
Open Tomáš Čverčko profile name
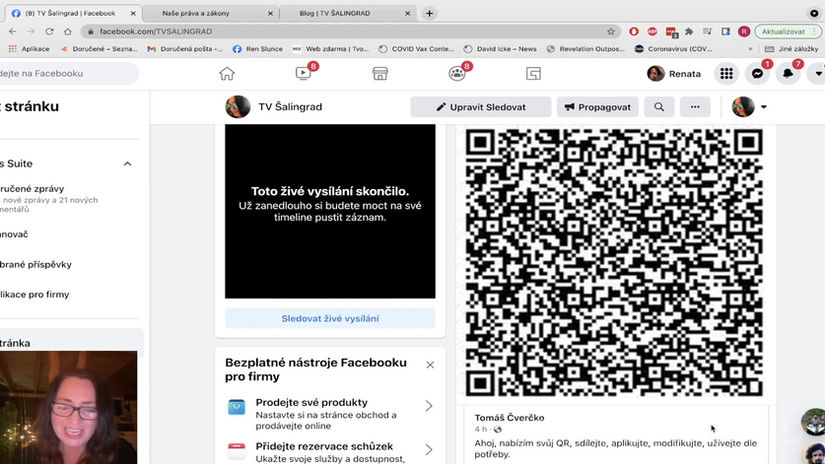click(x=509, y=418)
